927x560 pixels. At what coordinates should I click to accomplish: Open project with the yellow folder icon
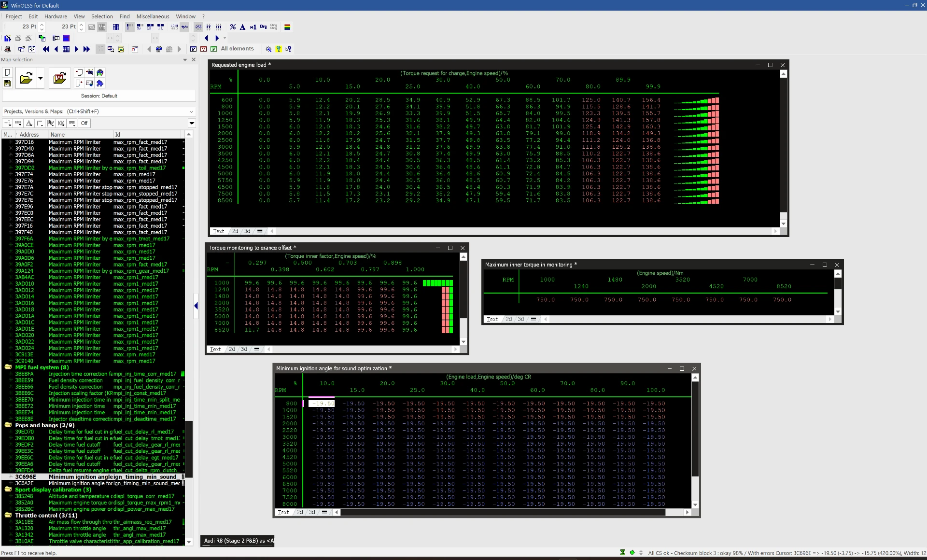(26, 78)
